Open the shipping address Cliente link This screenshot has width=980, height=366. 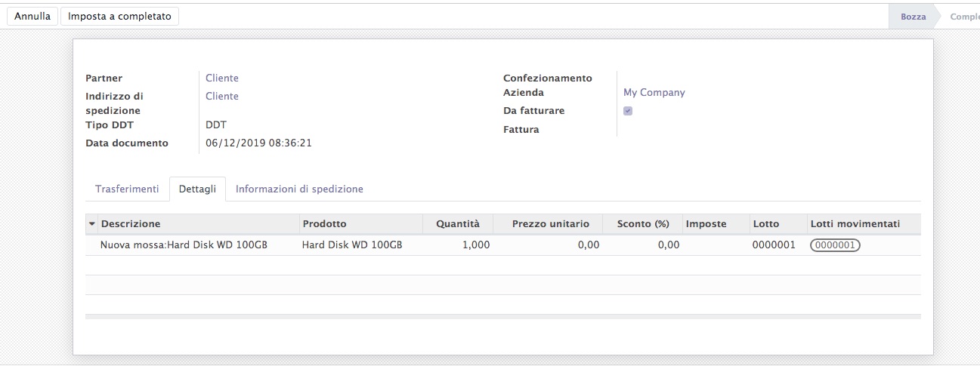click(222, 96)
